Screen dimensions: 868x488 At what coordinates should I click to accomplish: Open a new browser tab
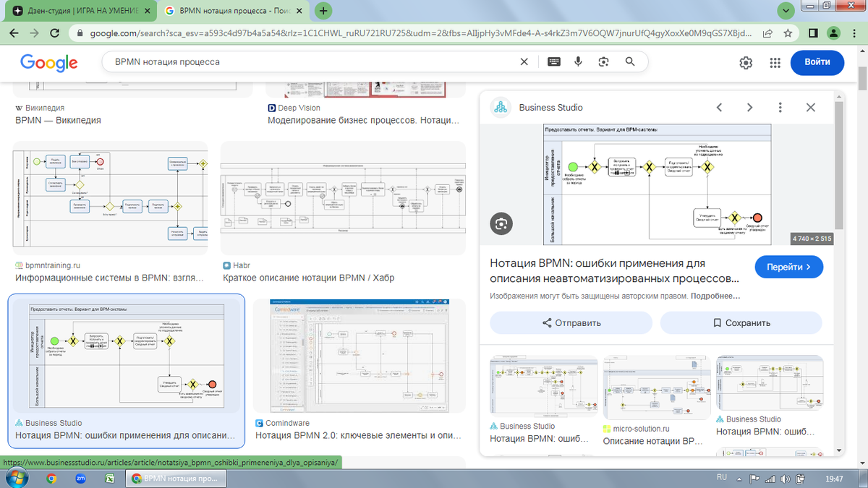(323, 11)
